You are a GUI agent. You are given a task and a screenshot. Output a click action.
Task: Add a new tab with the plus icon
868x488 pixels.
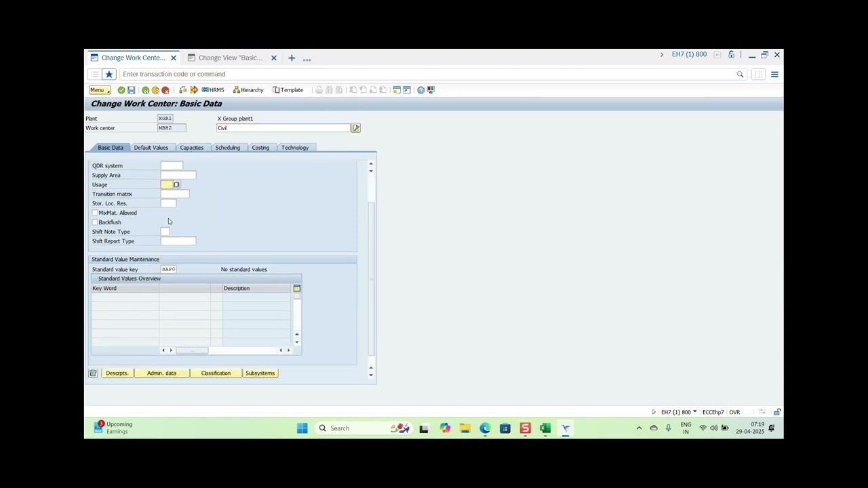[292, 58]
